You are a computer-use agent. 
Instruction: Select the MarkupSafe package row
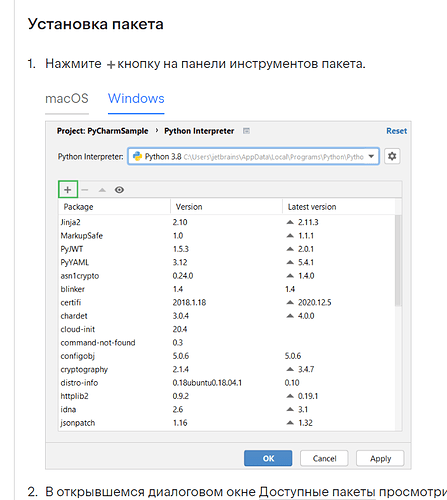click(x=227, y=235)
